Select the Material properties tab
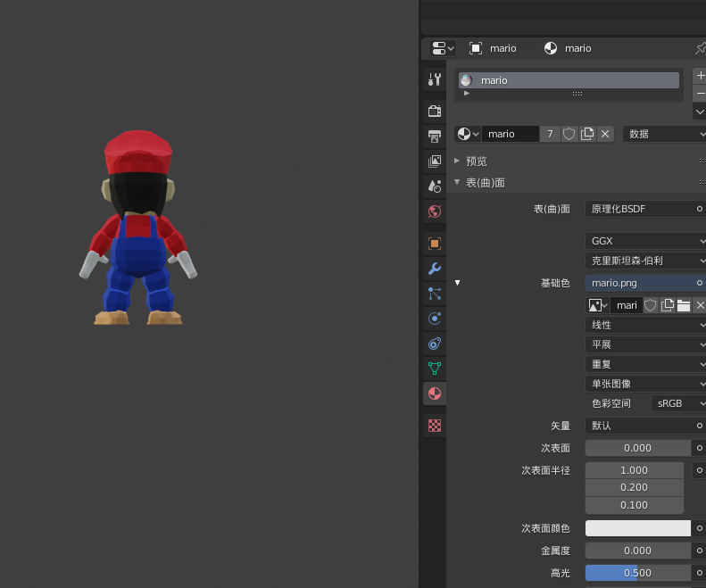Viewport: 706px width, 588px height. [435, 393]
